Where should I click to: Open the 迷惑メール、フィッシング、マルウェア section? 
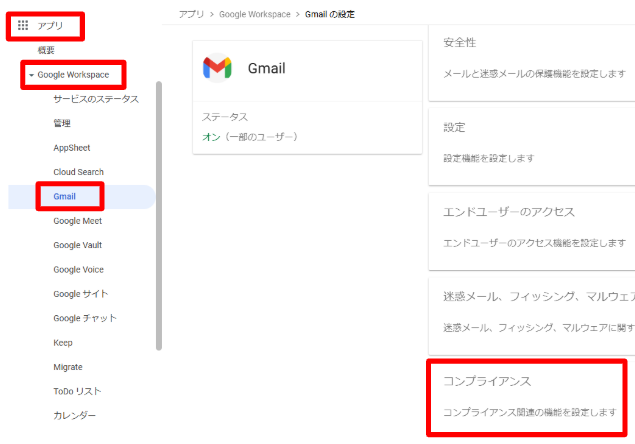[x=532, y=316]
